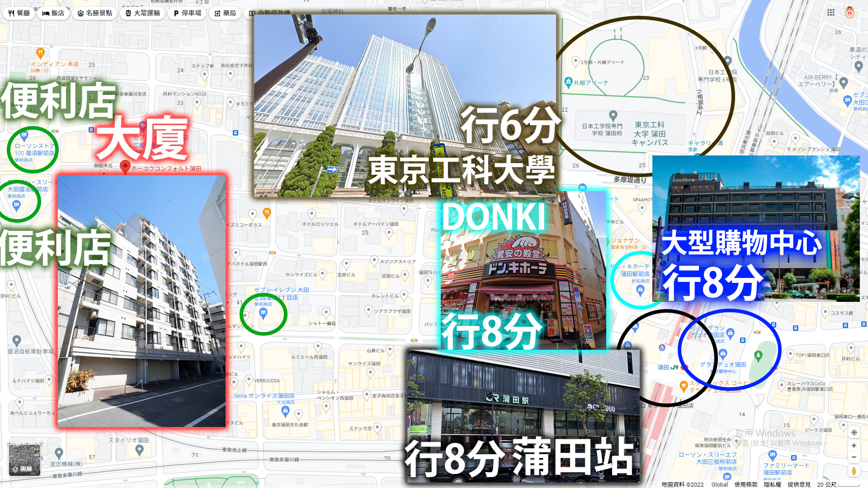Click the グランデュオ蒲田 shopping bag pin
Viewport: 868px width, 488px height.
pos(722,354)
